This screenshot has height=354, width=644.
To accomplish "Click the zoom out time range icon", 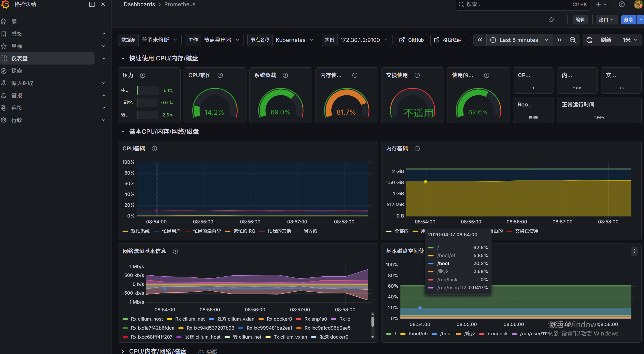I will [x=573, y=40].
